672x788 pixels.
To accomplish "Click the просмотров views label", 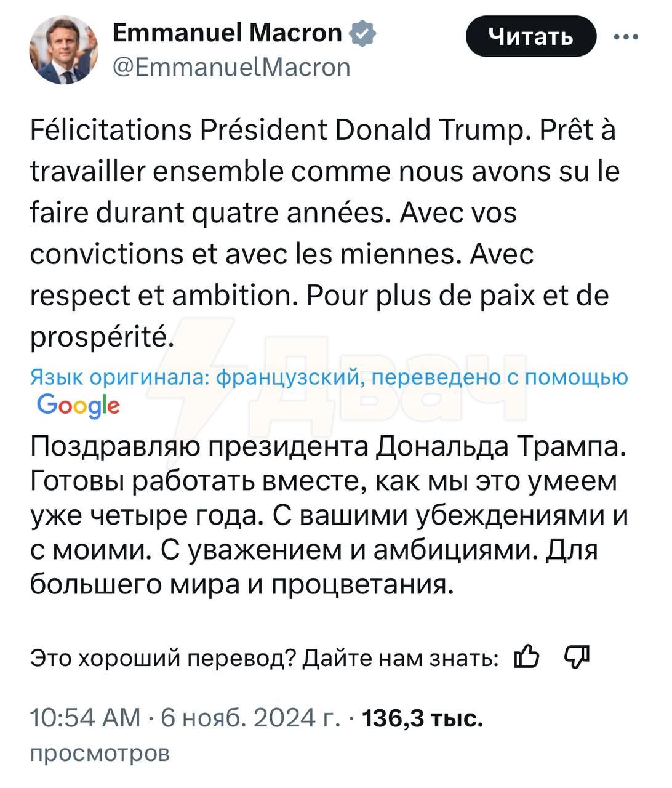I will coord(100,753).
